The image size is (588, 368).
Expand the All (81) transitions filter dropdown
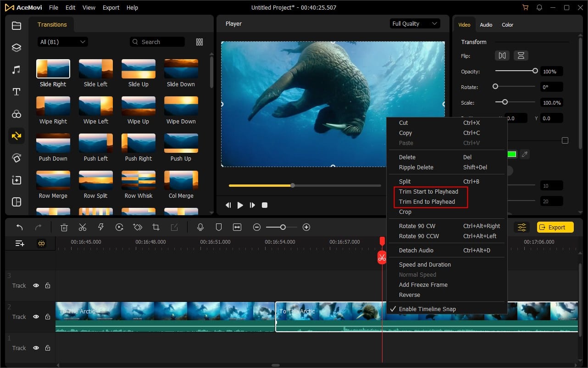pos(62,42)
